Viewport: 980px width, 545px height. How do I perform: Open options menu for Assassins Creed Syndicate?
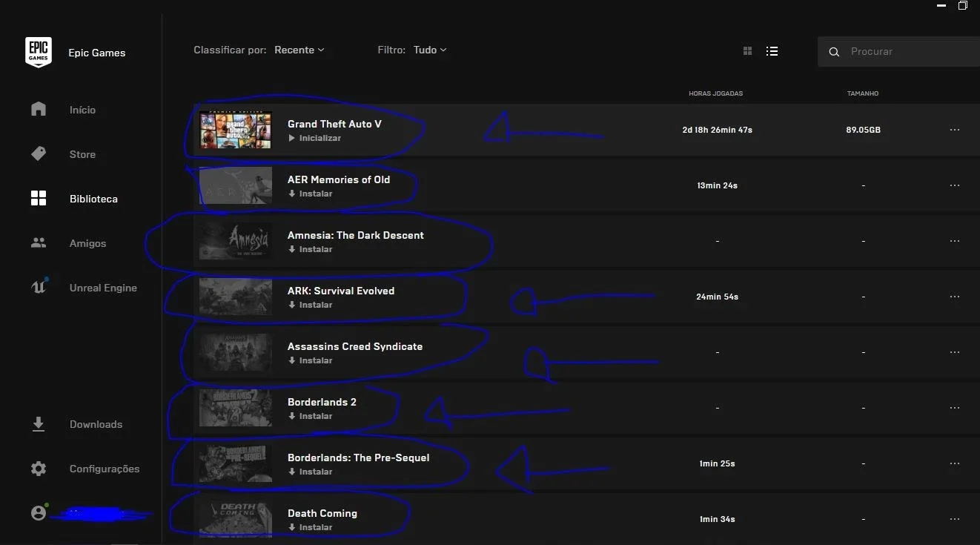coord(955,352)
